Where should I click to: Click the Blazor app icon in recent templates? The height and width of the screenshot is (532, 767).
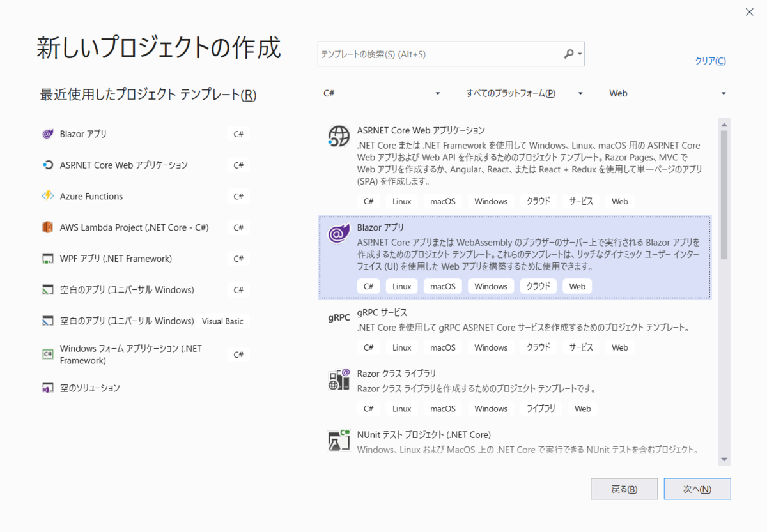click(47, 134)
